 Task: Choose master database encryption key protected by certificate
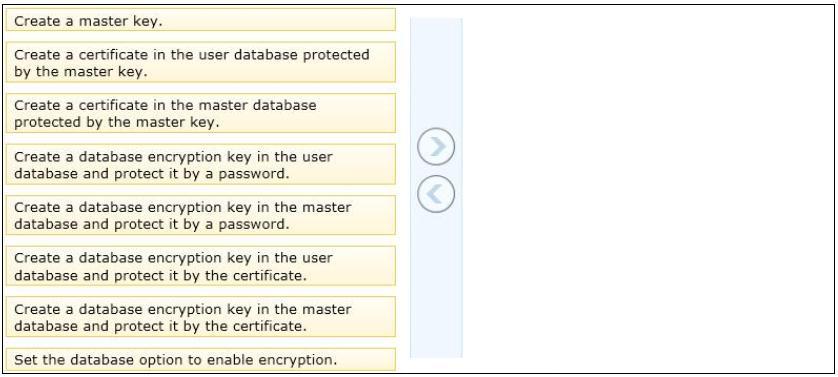click(x=201, y=317)
